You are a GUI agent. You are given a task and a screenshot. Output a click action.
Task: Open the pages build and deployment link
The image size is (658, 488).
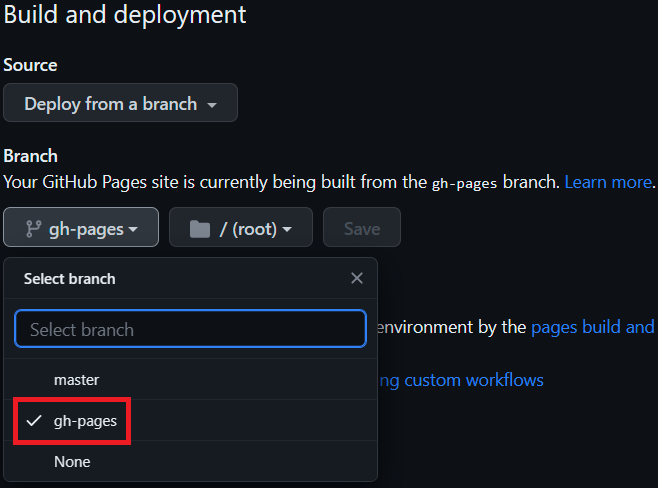593,327
